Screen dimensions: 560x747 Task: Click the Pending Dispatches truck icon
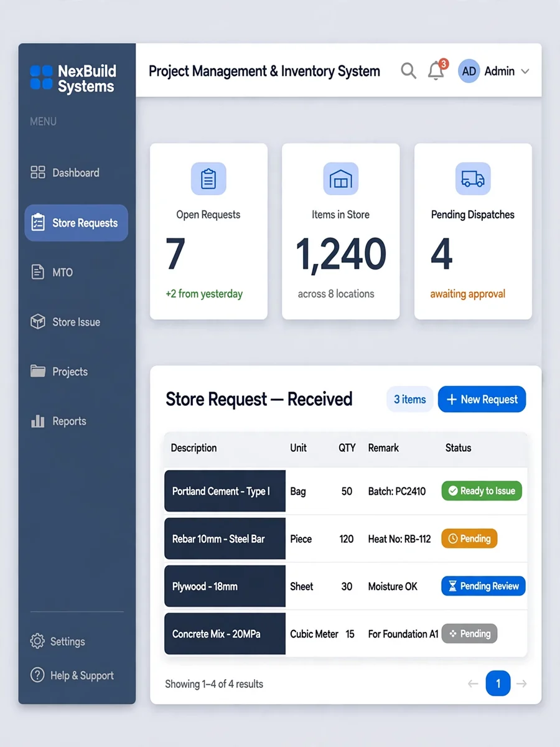click(x=473, y=179)
